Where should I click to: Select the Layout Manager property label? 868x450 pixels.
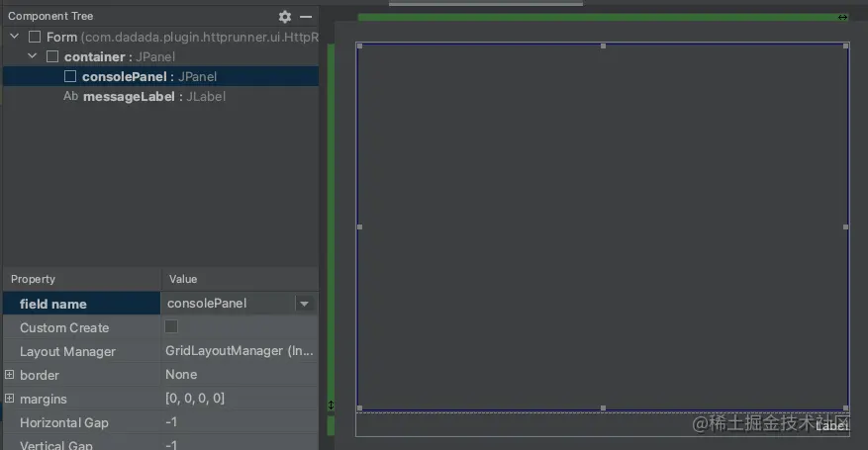click(x=67, y=352)
